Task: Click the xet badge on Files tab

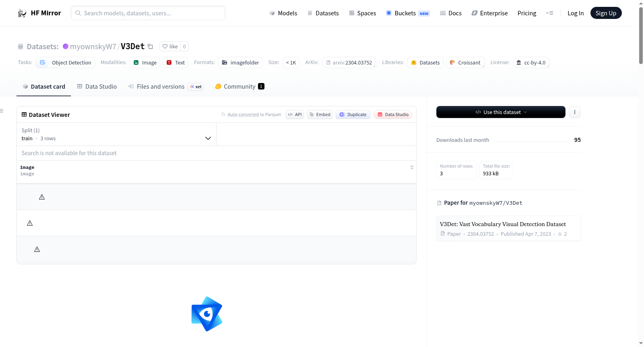Action: click(196, 87)
